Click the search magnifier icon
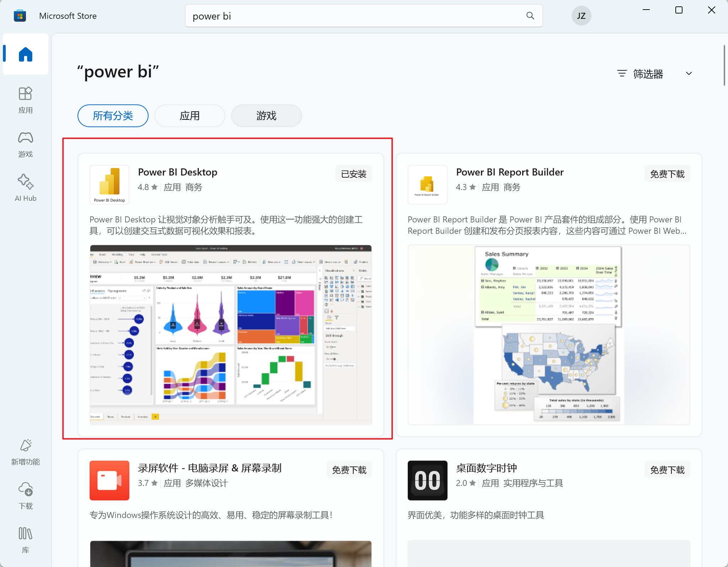Viewport: 728px width, 567px height. tap(530, 16)
